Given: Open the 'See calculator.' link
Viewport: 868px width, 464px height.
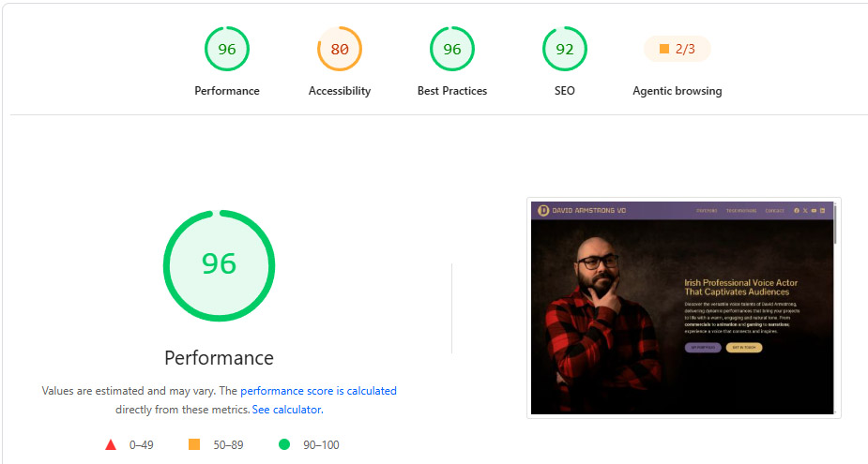Looking at the screenshot, I should click(287, 410).
